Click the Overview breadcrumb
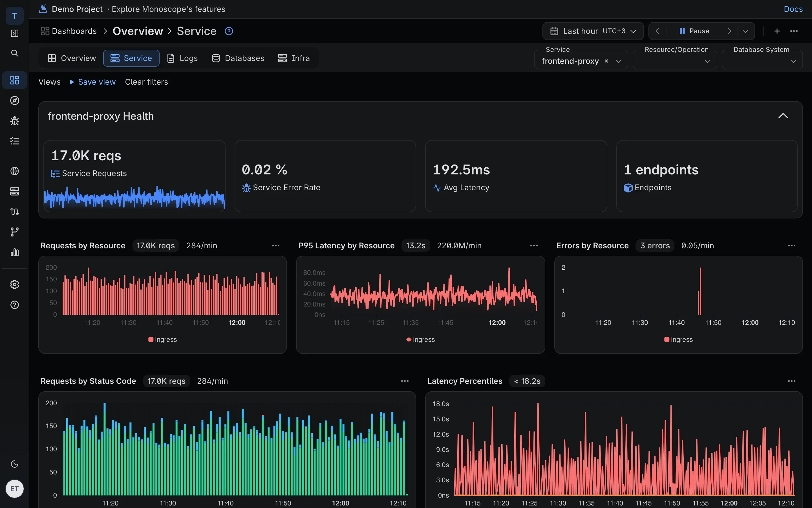Image resolution: width=812 pixels, height=508 pixels. [x=138, y=31]
